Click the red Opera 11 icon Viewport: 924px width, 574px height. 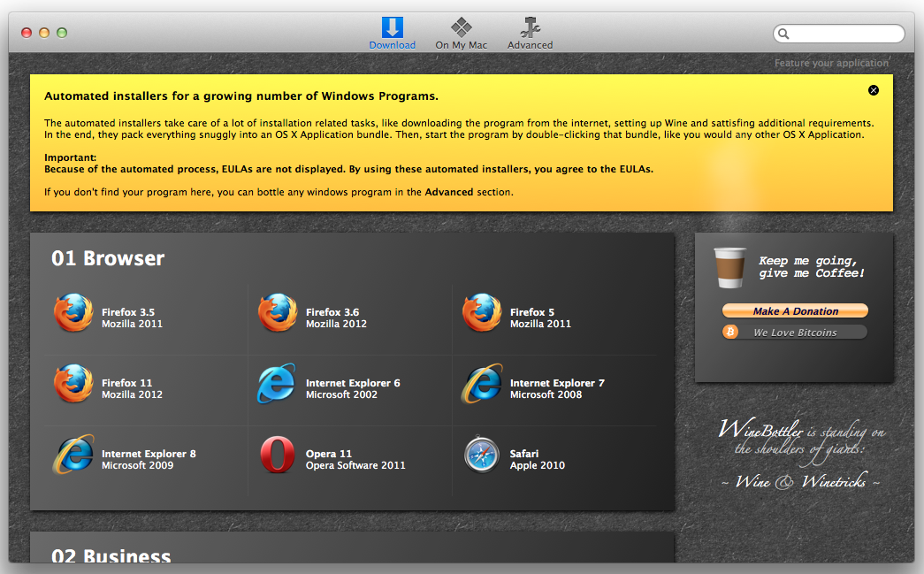coord(278,455)
